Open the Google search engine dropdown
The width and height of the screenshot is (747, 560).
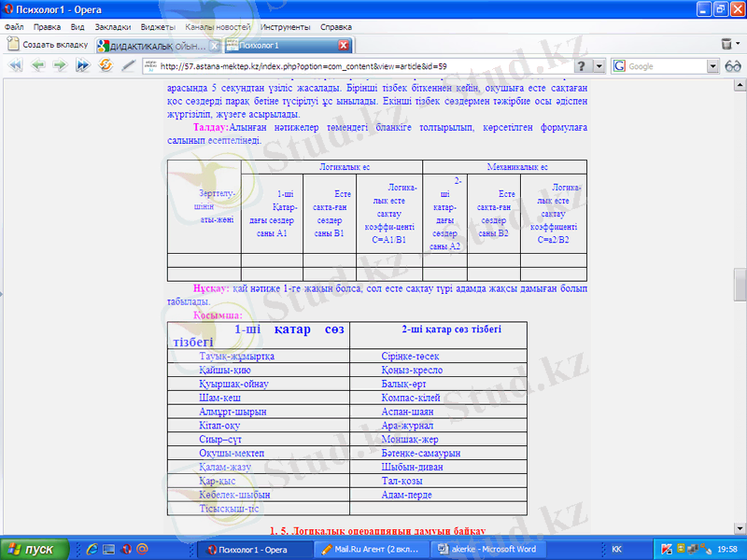(x=712, y=66)
